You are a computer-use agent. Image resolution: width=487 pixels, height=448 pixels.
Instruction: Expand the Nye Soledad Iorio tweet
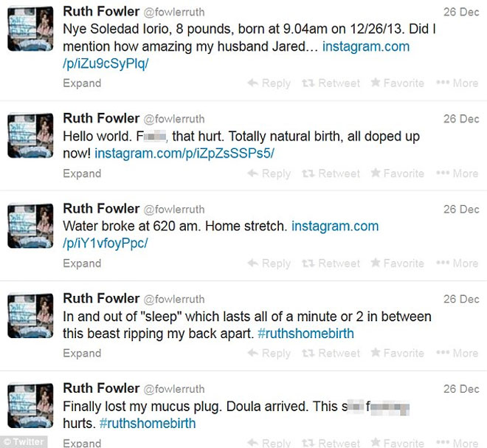(x=82, y=83)
